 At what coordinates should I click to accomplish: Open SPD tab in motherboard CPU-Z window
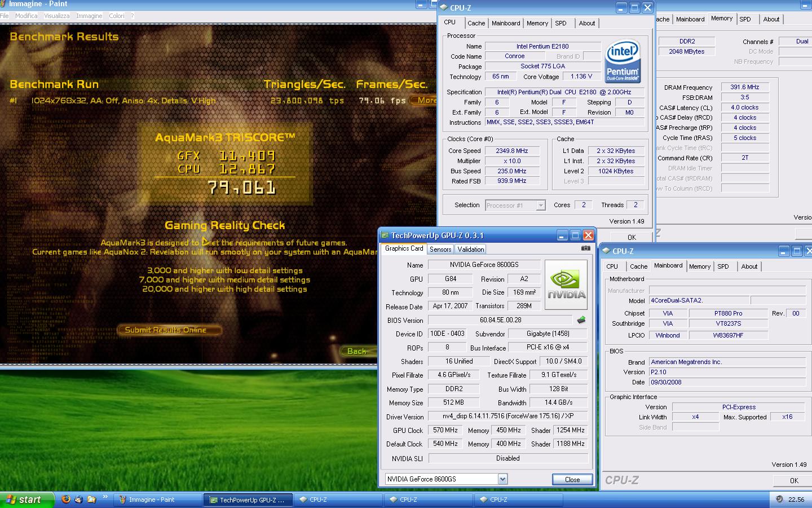click(723, 266)
